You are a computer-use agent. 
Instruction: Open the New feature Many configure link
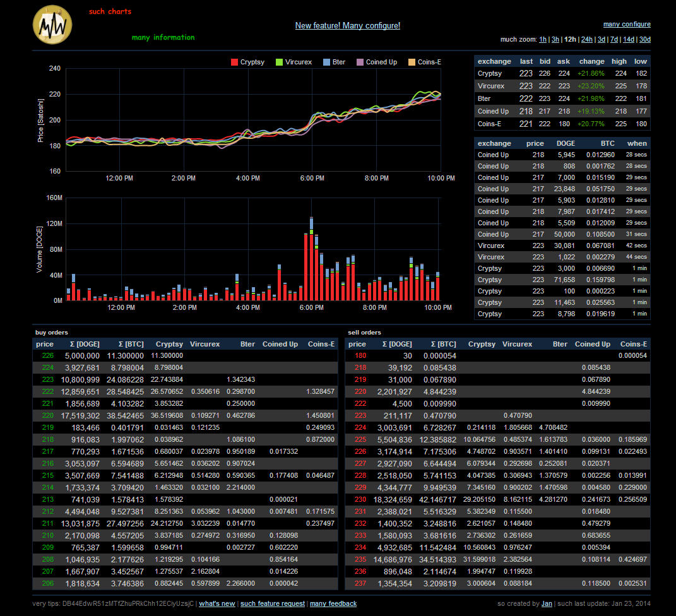pyautogui.click(x=348, y=25)
